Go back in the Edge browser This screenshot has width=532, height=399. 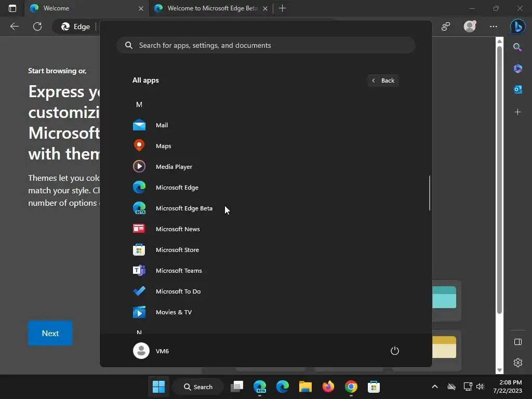(14, 26)
